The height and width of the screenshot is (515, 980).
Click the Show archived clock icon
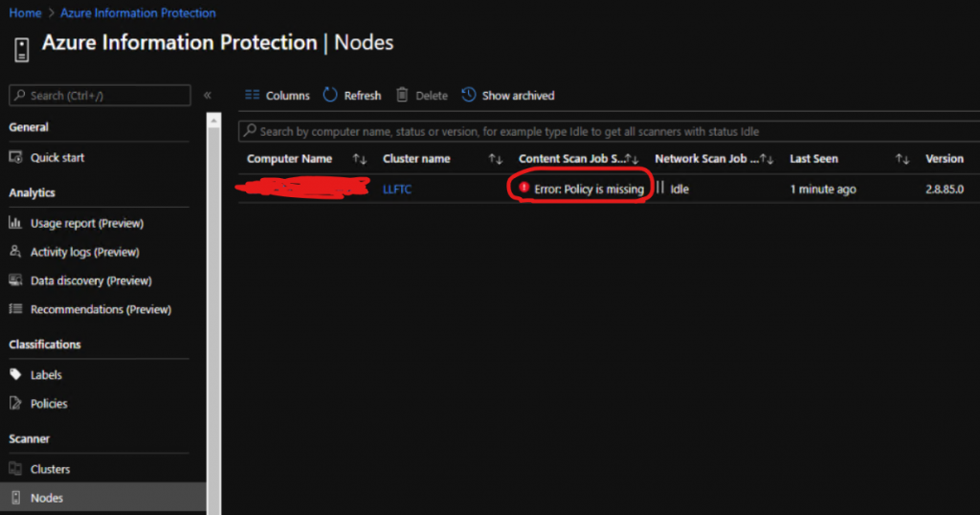coord(469,95)
